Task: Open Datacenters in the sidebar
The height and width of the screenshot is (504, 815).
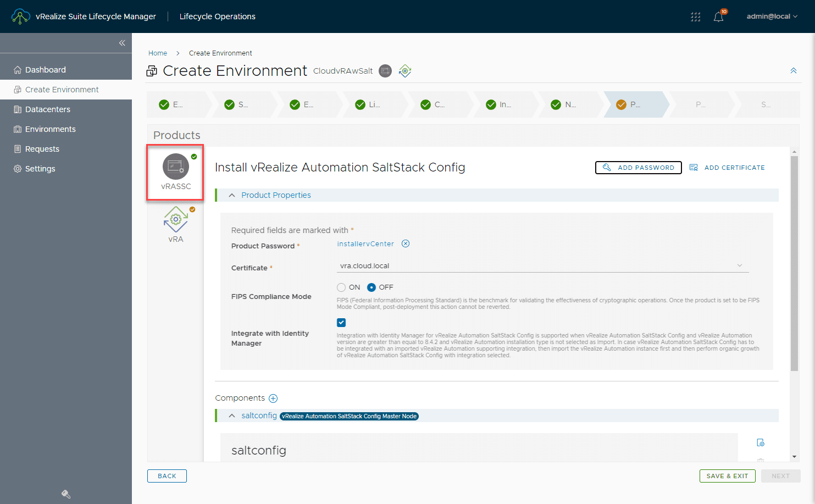Action: [x=48, y=109]
